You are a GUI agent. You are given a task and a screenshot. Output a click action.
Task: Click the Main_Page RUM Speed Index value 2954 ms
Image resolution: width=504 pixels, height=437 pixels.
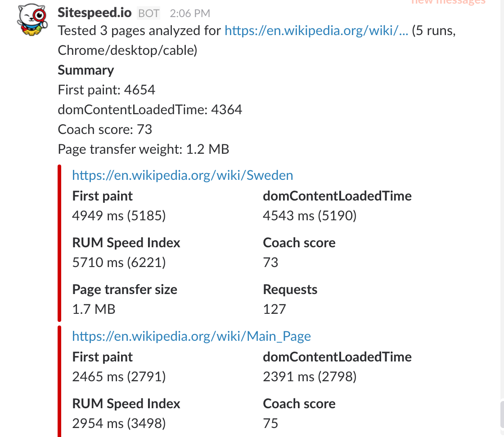click(x=119, y=423)
